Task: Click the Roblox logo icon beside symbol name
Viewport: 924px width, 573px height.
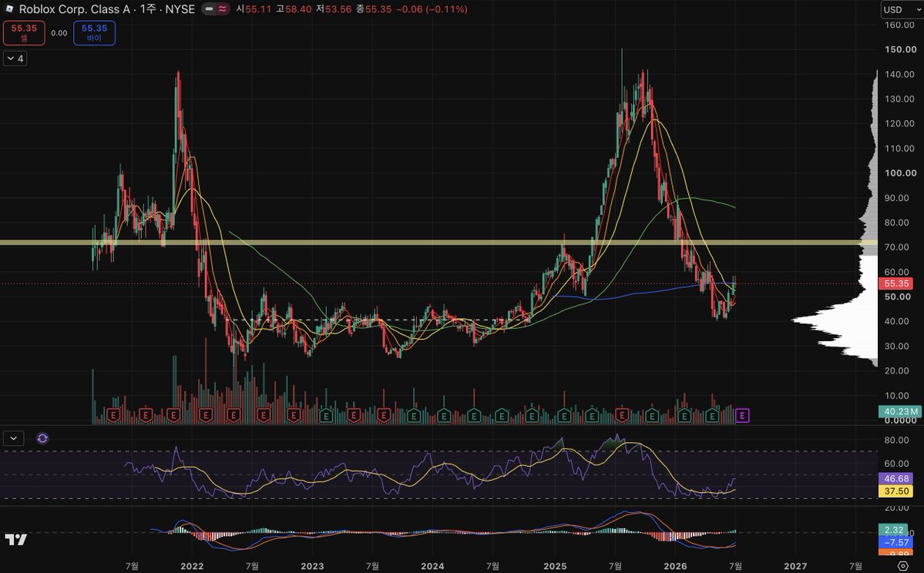Action: click(x=8, y=8)
